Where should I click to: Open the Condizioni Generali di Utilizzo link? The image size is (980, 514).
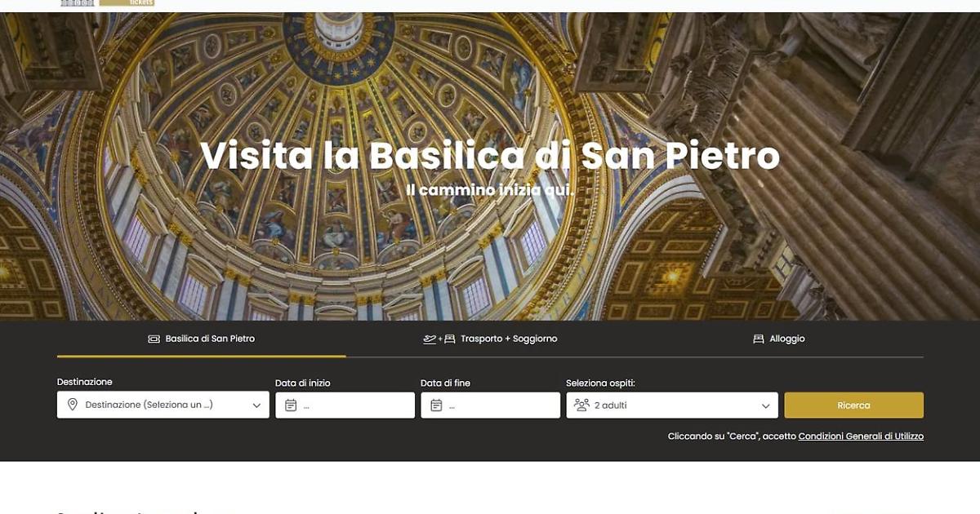[861, 436]
